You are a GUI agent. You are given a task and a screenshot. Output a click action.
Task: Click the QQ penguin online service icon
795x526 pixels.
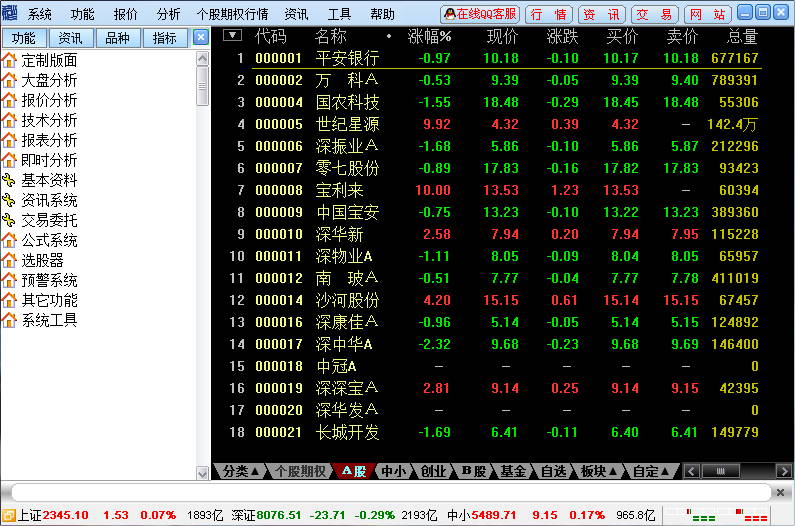[450, 14]
